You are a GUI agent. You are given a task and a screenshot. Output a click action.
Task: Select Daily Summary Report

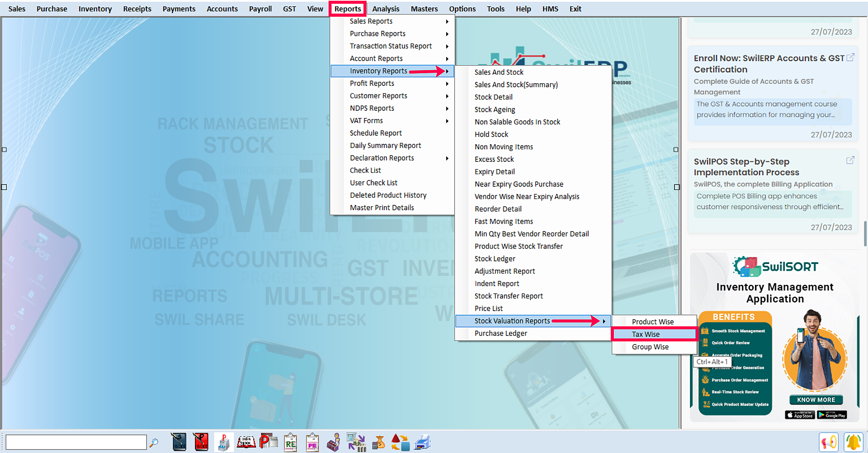click(392, 146)
